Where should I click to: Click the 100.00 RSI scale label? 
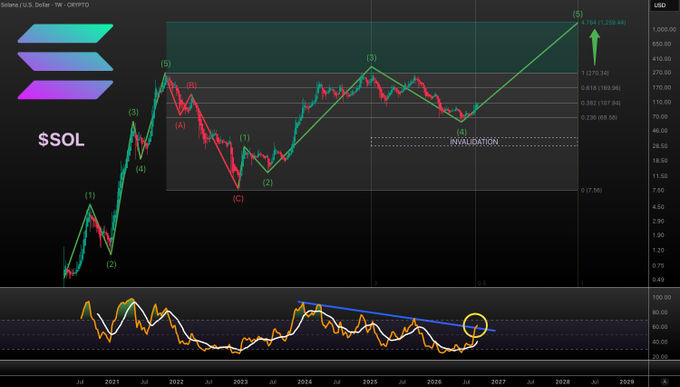(662, 298)
